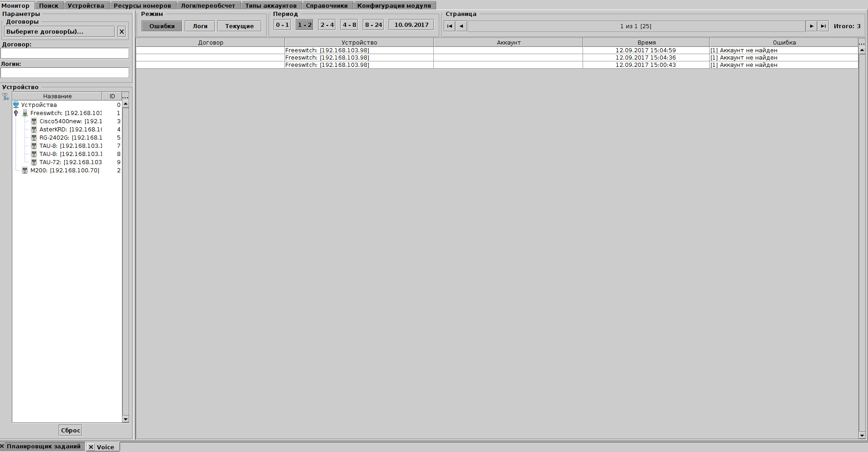The height and width of the screenshot is (452, 868).
Task: Collapse the Freeswitch device tree node
Action: pos(16,113)
